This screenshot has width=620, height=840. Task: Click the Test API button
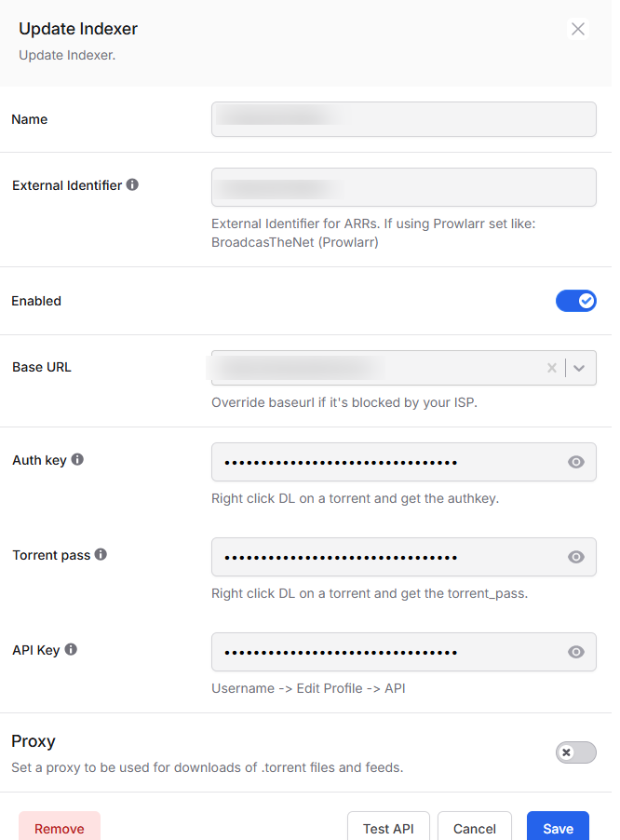388,828
